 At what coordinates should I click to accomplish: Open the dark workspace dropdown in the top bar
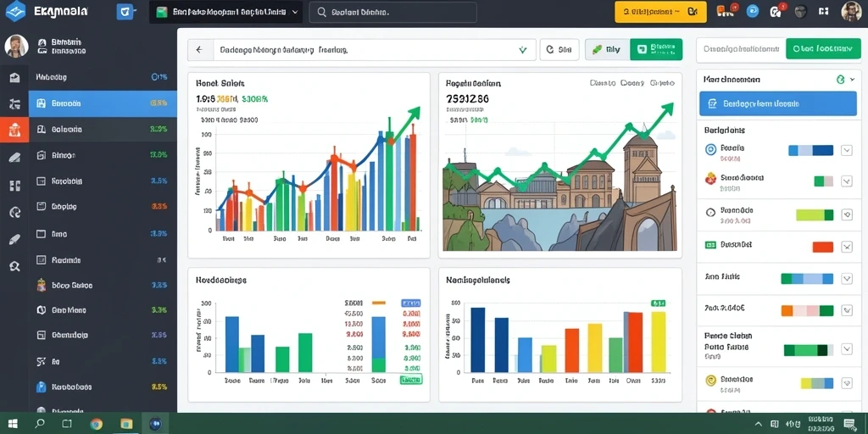(225, 12)
